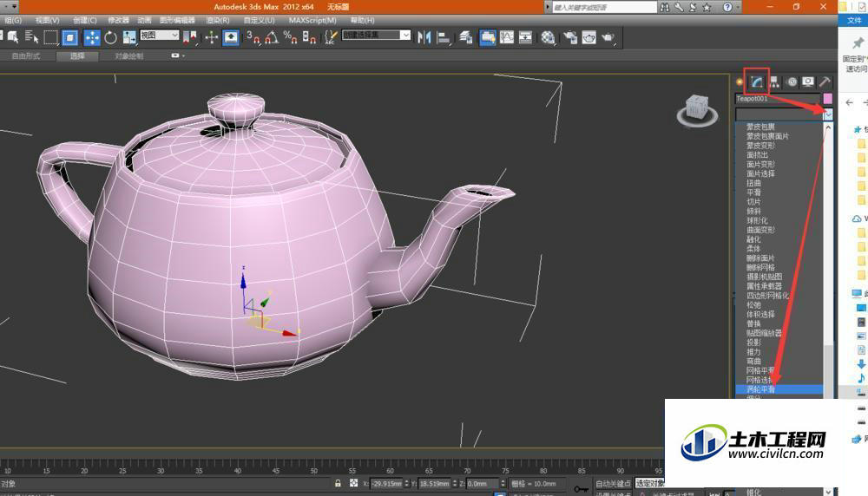Click the Align tool icon
This screenshot has width=868, height=496.
click(444, 37)
